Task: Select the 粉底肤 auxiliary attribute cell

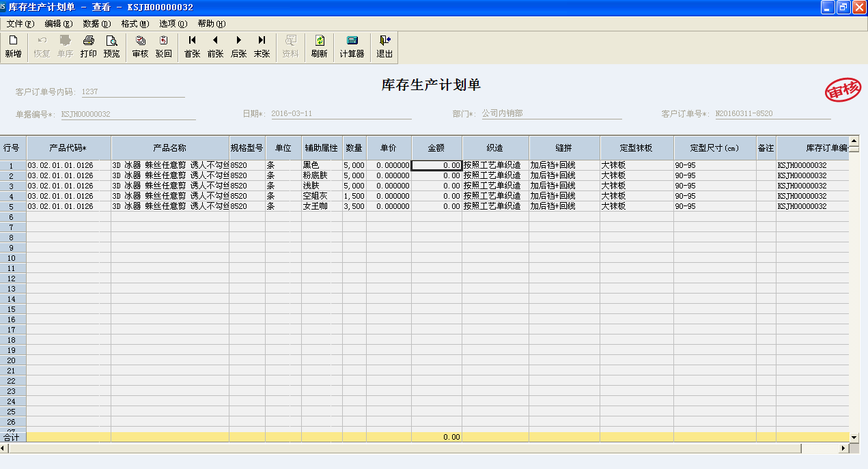Action: (322, 175)
